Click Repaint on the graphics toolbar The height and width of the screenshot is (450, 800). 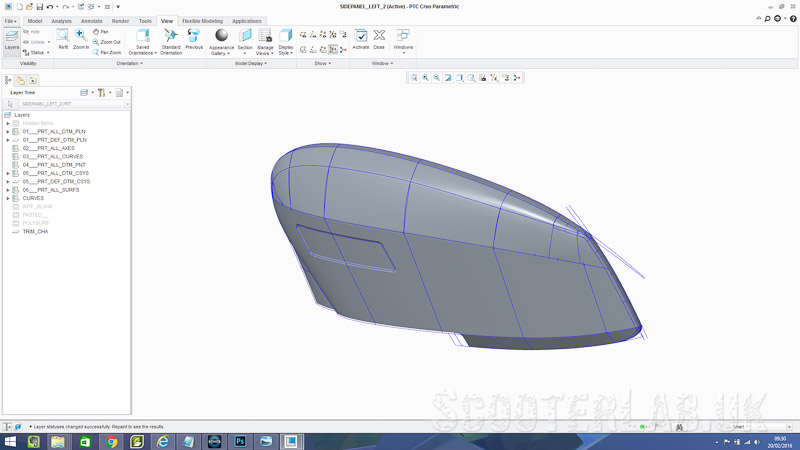pyautogui.click(x=448, y=78)
